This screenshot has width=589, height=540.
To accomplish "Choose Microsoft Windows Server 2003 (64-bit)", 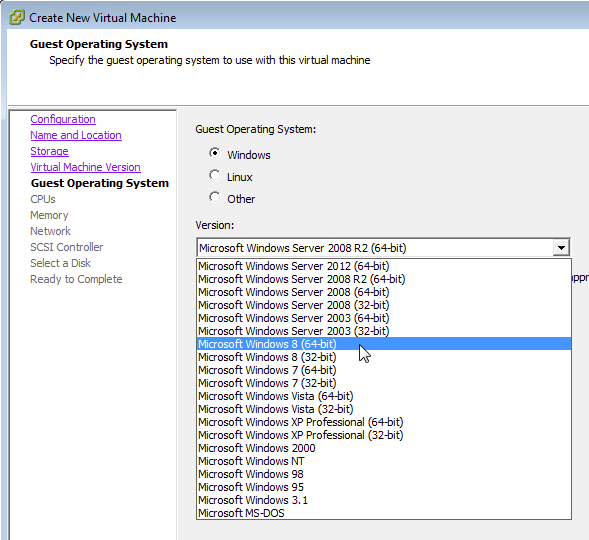I will coord(384,318).
